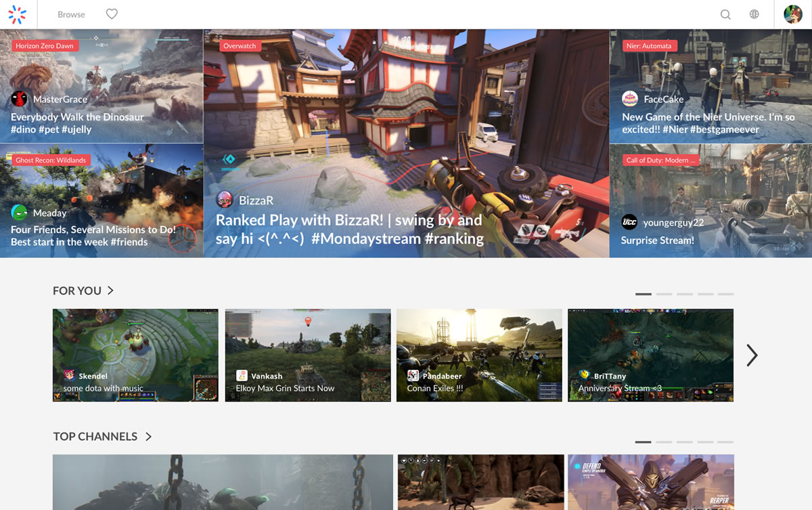This screenshot has width=812, height=510.
Task: Click the MasterGrace channel name
Action: [60, 99]
